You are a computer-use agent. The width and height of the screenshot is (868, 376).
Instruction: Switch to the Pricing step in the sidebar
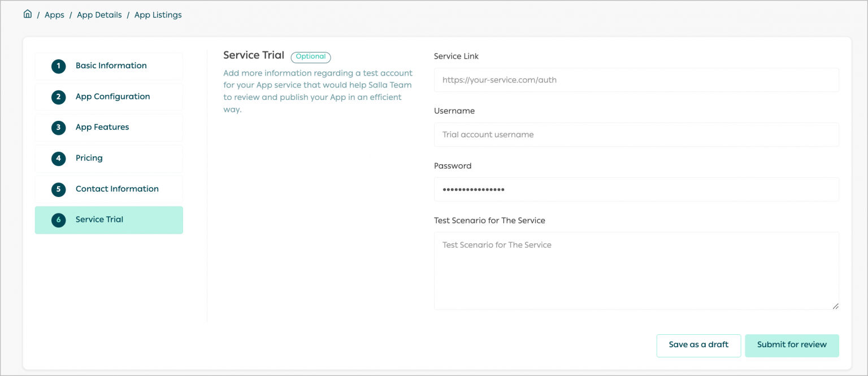pos(108,158)
